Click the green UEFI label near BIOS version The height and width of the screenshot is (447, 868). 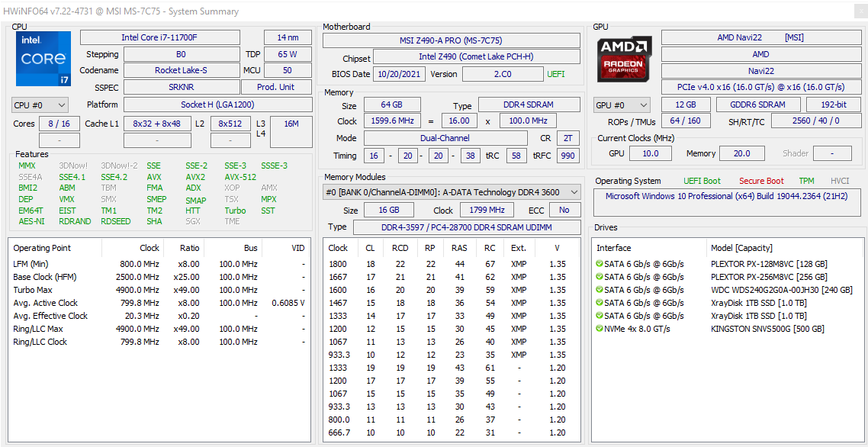click(x=556, y=74)
